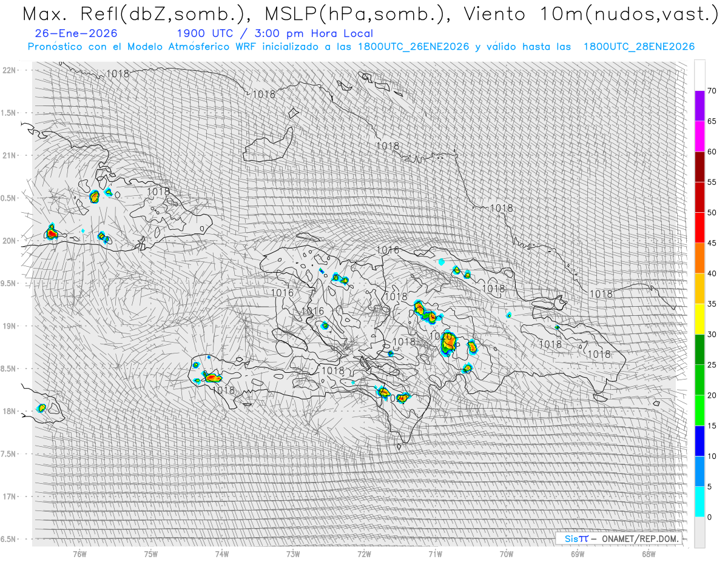Click longitude axis label '68W'
This screenshot has width=728, height=562.
(x=649, y=554)
